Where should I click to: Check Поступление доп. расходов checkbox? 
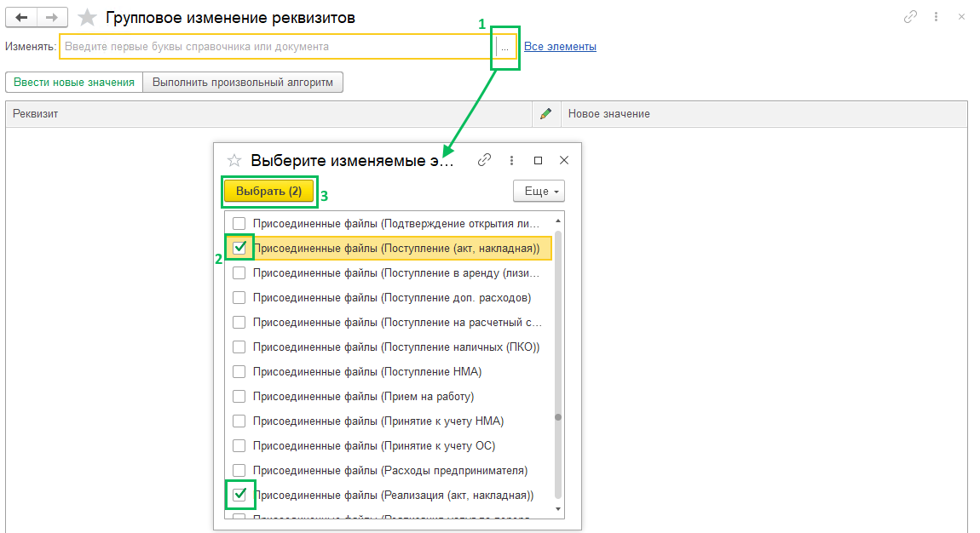pyautogui.click(x=239, y=298)
